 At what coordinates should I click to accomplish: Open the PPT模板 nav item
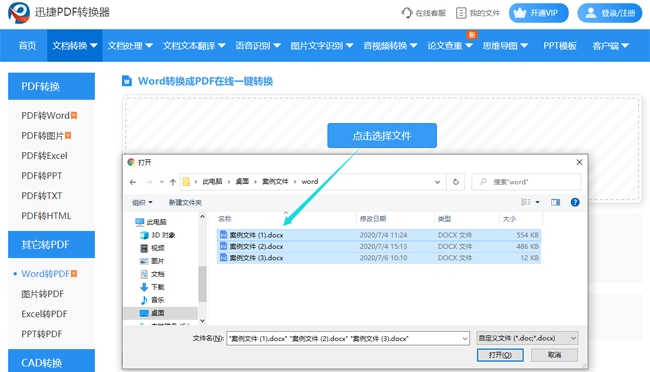point(560,46)
